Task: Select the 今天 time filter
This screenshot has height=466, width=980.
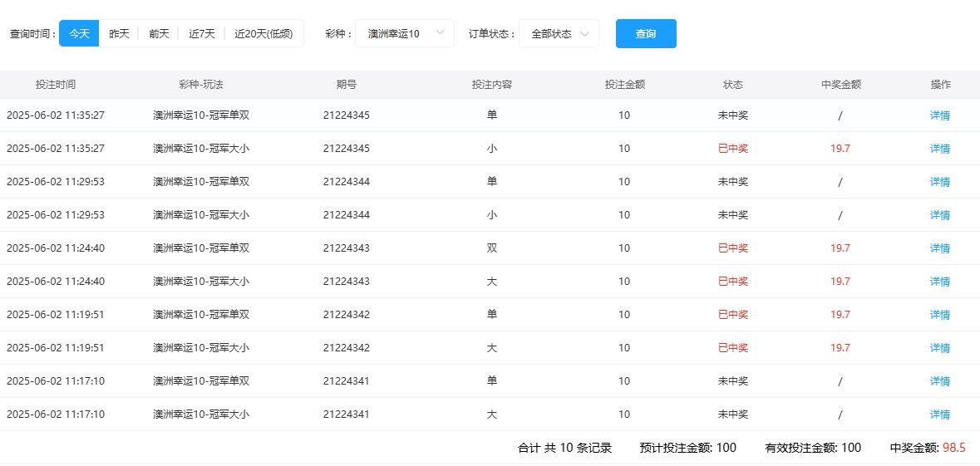Action: (79, 34)
